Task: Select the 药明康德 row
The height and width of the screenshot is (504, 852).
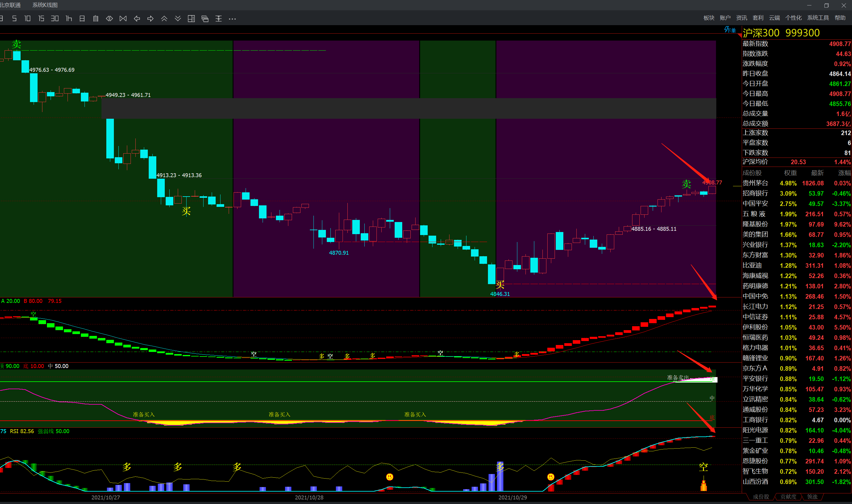Action: pos(797,286)
